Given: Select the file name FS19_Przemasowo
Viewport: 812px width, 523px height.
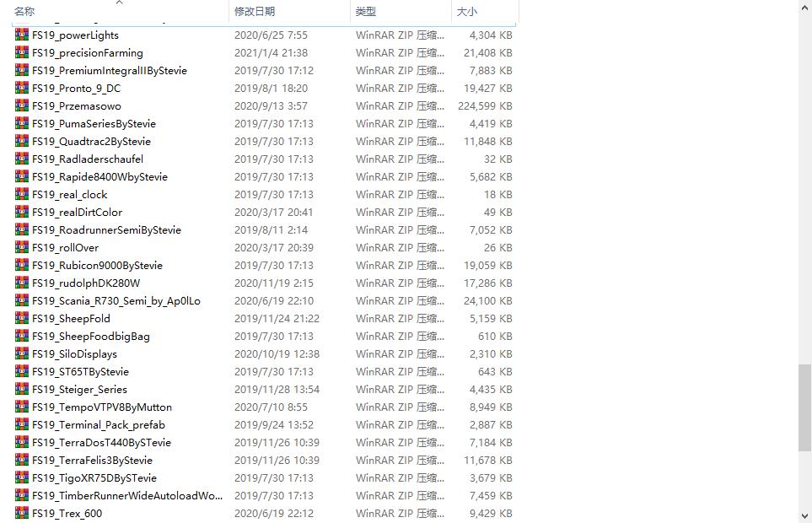Looking at the screenshot, I should [77, 105].
